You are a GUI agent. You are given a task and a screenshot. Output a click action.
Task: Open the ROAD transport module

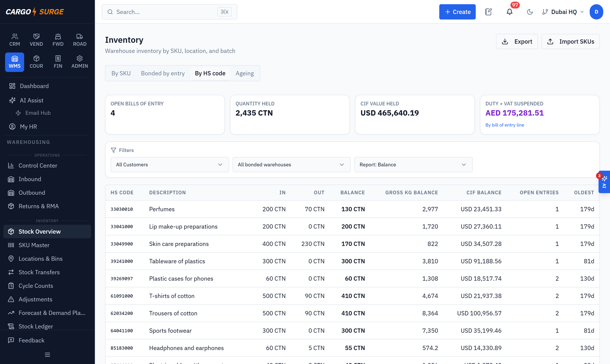pos(80,40)
